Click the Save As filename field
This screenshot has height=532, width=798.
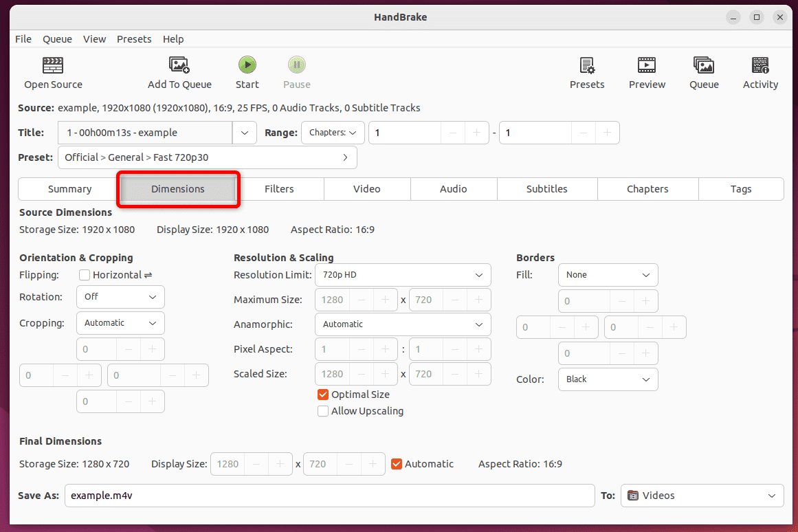click(329, 496)
